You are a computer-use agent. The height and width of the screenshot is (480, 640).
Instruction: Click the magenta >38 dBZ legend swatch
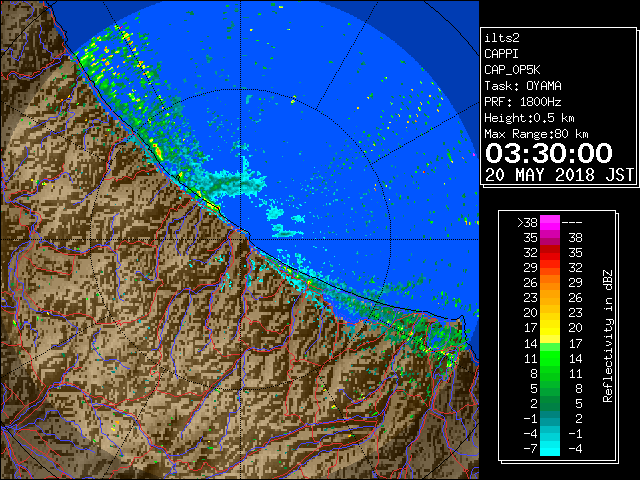pyautogui.click(x=550, y=222)
